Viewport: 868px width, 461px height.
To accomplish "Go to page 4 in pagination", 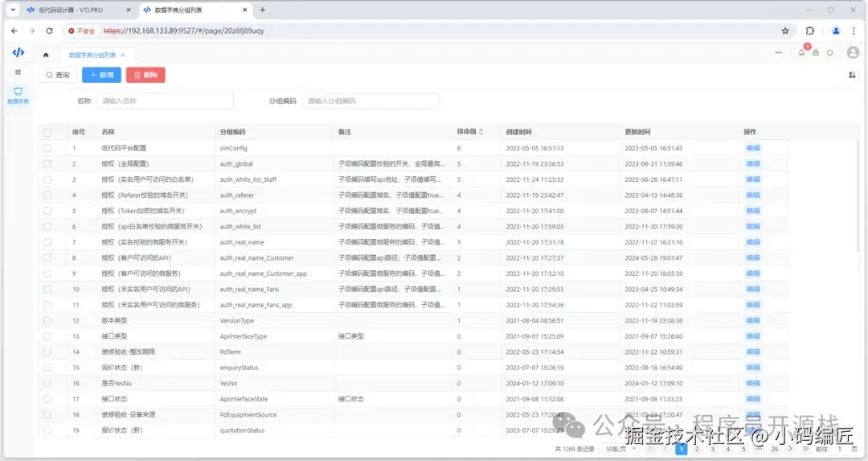I will coord(728,449).
